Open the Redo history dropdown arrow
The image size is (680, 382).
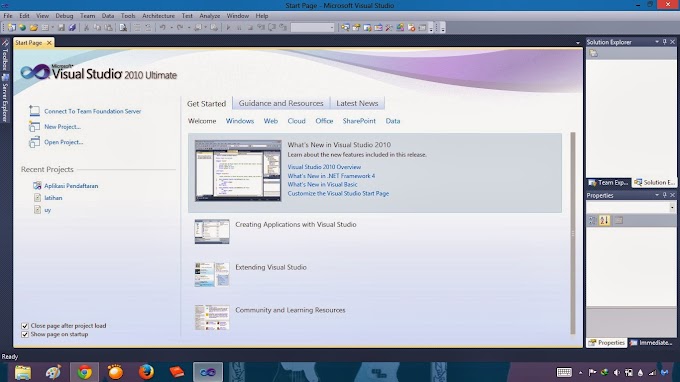(189, 27)
